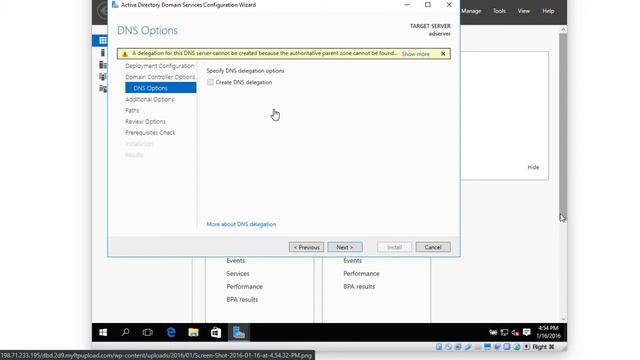Open the Windows Start menu
This screenshot has height=360, width=640.
[103, 333]
